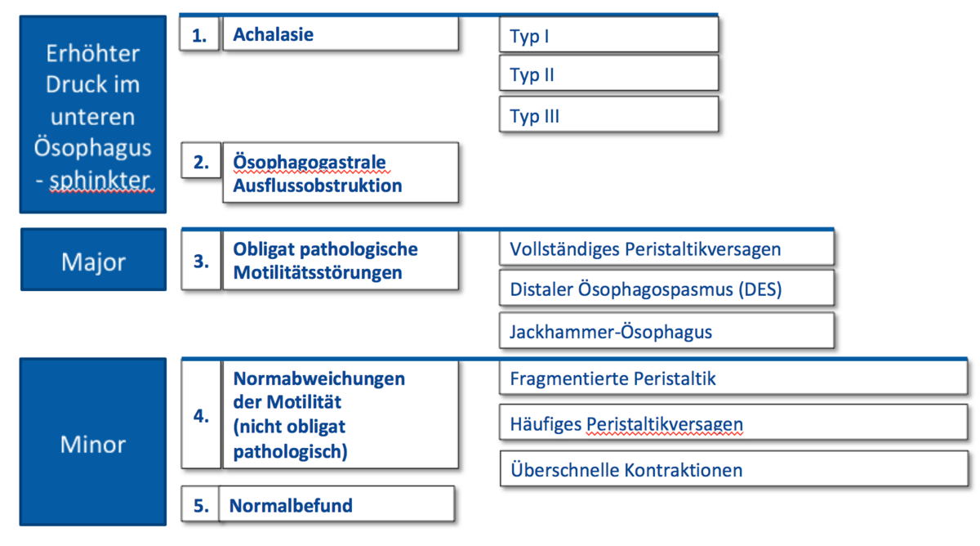Select Normabweichungen der Motilität box
Screen dimensions: 980x546
[340, 415]
